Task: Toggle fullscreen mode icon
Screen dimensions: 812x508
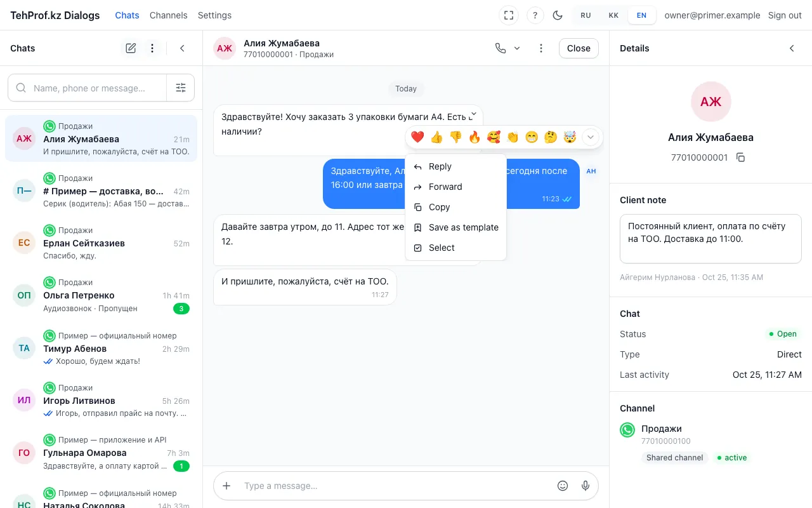Action: pyautogui.click(x=509, y=15)
